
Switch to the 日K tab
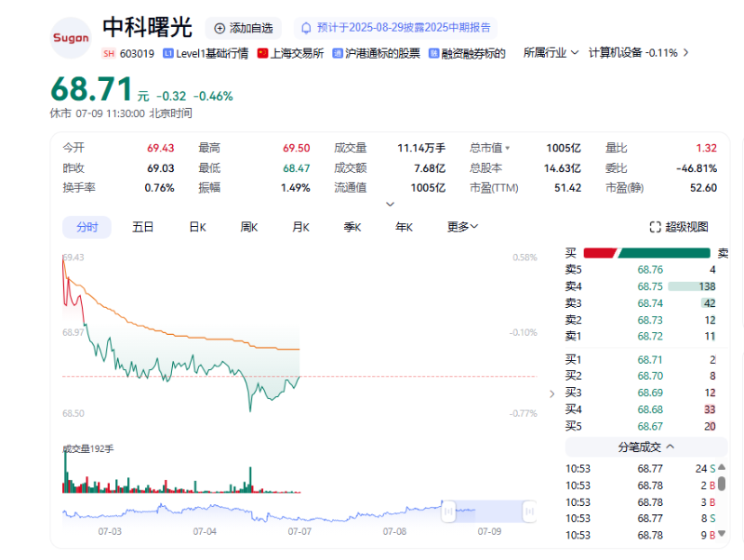197,227
